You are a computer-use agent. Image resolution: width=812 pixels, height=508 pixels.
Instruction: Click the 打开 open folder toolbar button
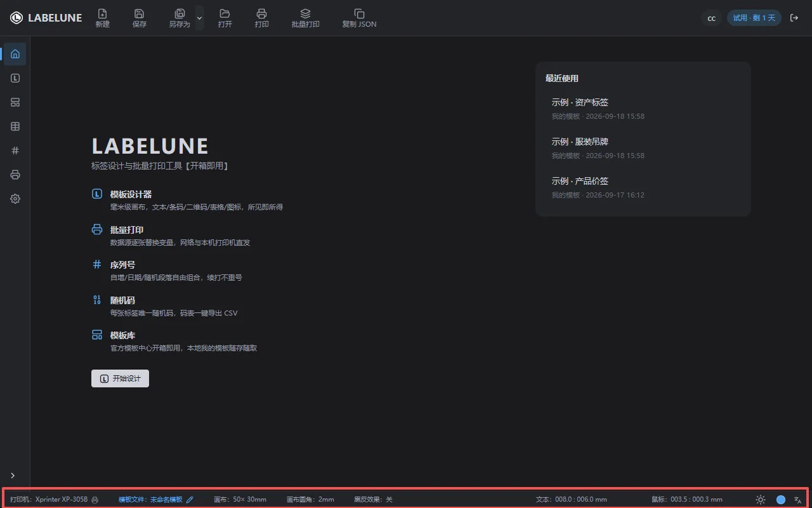225,18
